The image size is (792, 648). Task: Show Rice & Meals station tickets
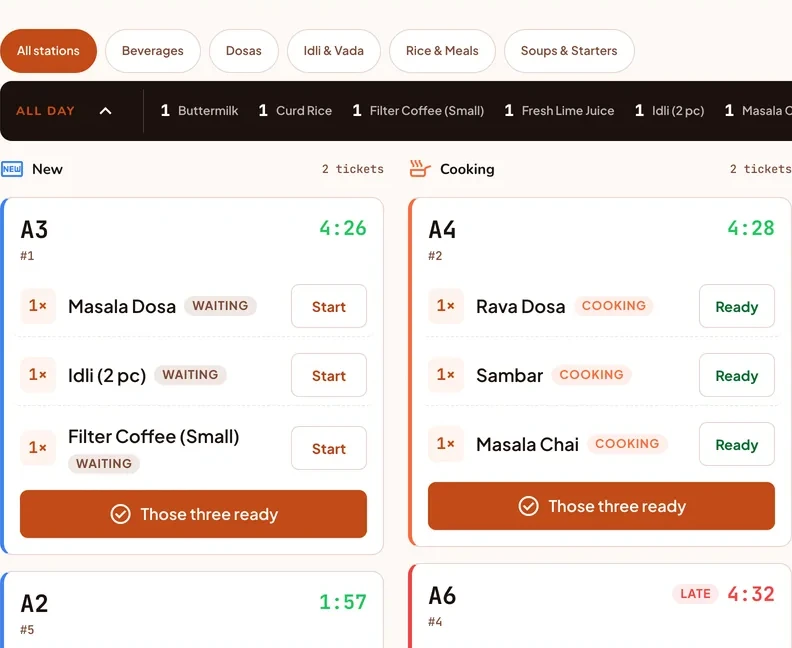442,51
